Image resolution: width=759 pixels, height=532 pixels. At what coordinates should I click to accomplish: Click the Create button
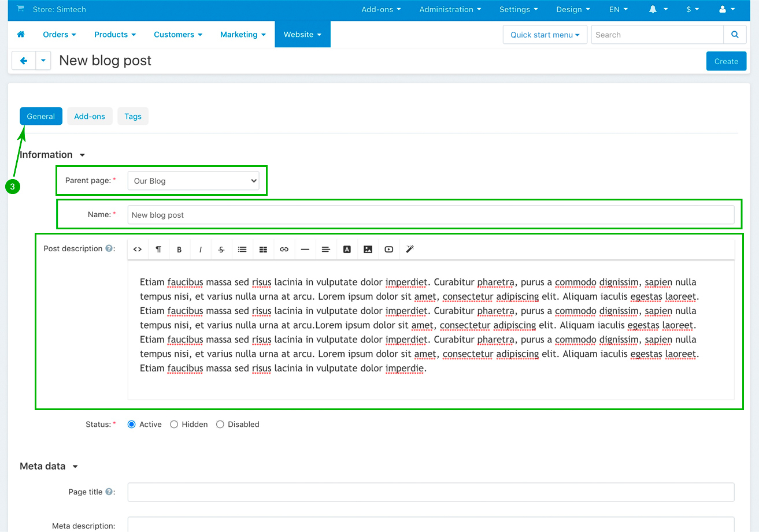726,61
